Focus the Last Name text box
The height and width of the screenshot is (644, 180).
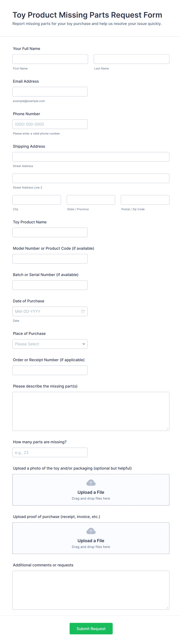(x=131, y=59)
